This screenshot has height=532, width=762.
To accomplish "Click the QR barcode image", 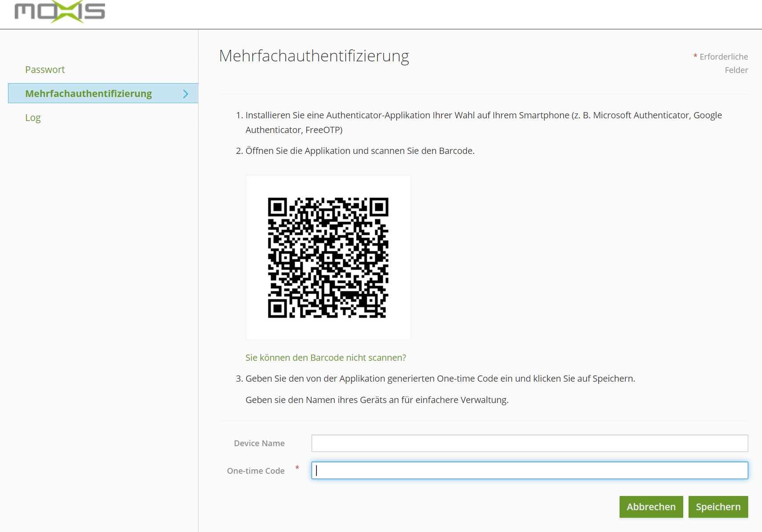I will point(328,257).
